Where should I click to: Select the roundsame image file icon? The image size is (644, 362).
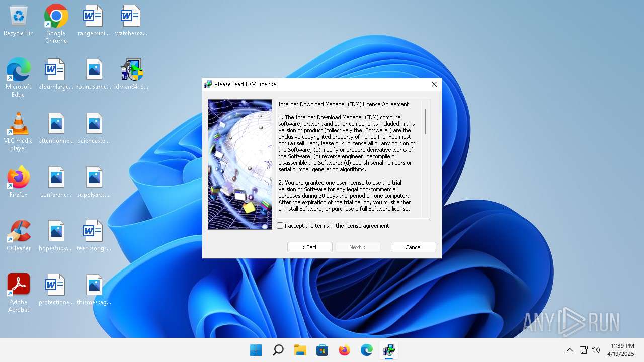tap(94, 75)
